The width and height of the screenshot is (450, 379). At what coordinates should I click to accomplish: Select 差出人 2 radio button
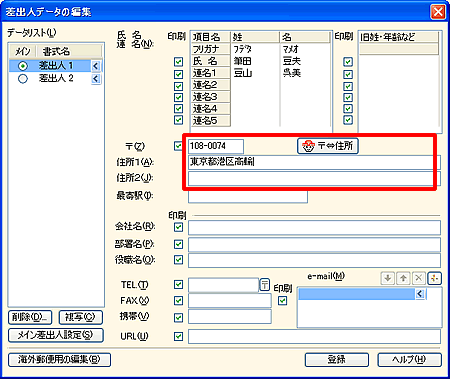(x=23, y=79)
